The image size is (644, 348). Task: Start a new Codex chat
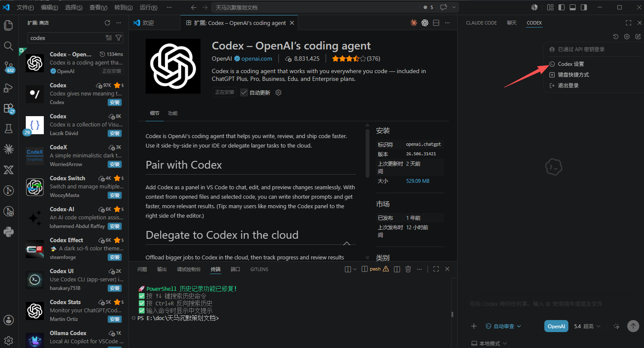tap(638, 37)
